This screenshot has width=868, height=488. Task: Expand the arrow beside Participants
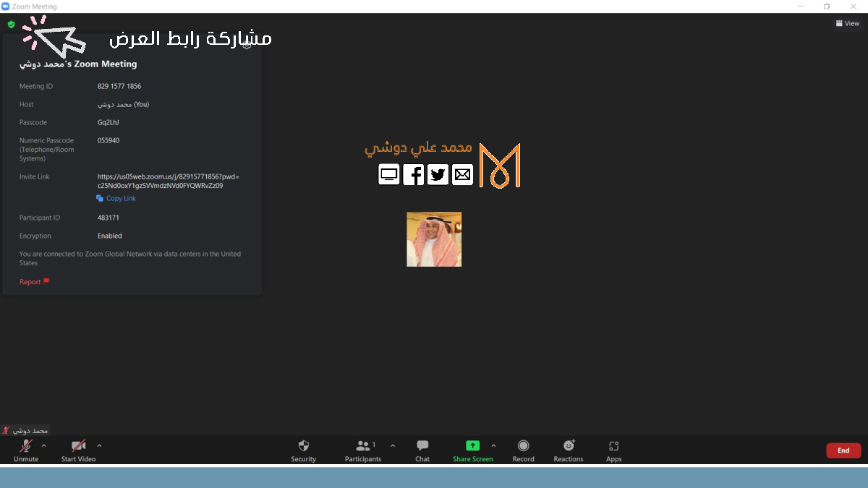coord(393,445)
